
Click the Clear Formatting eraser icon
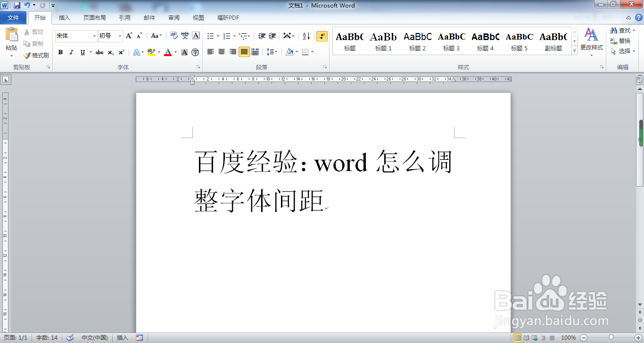click(173, 36)
